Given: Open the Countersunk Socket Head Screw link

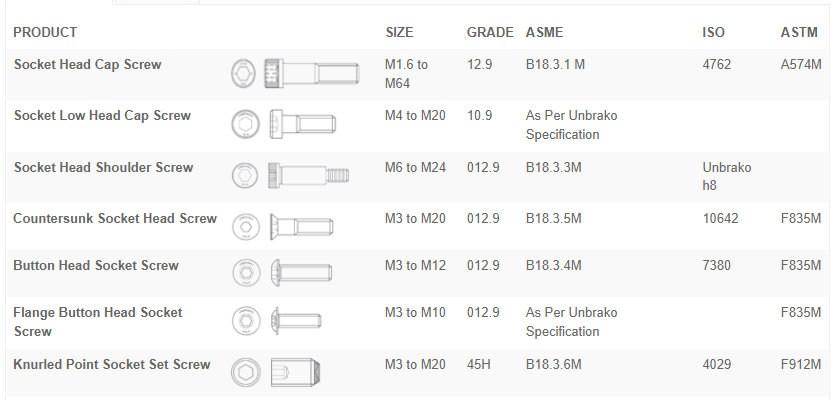Looking at the screenshot, I should pos(115,219).
